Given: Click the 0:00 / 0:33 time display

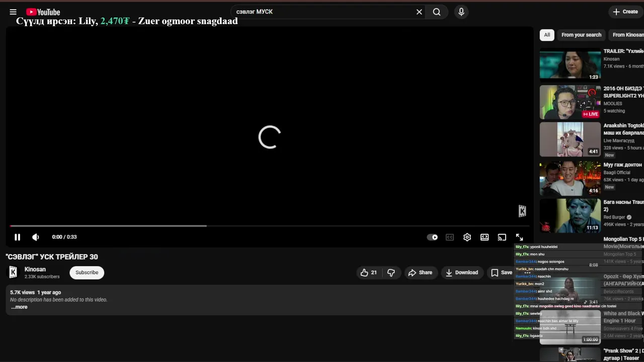Looking at the screenshot, I should [x=64, y=237].
